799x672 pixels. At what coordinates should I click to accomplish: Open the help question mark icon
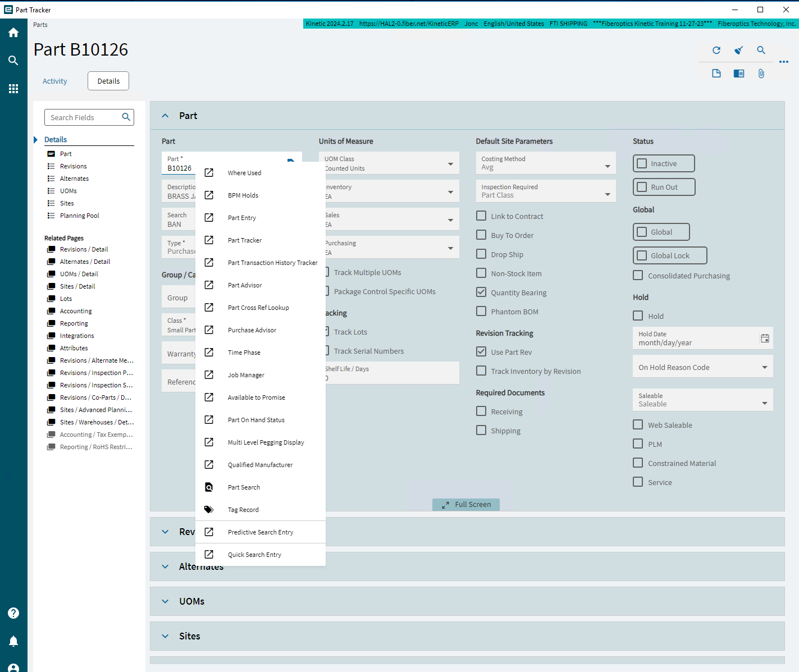click(13, 613)
